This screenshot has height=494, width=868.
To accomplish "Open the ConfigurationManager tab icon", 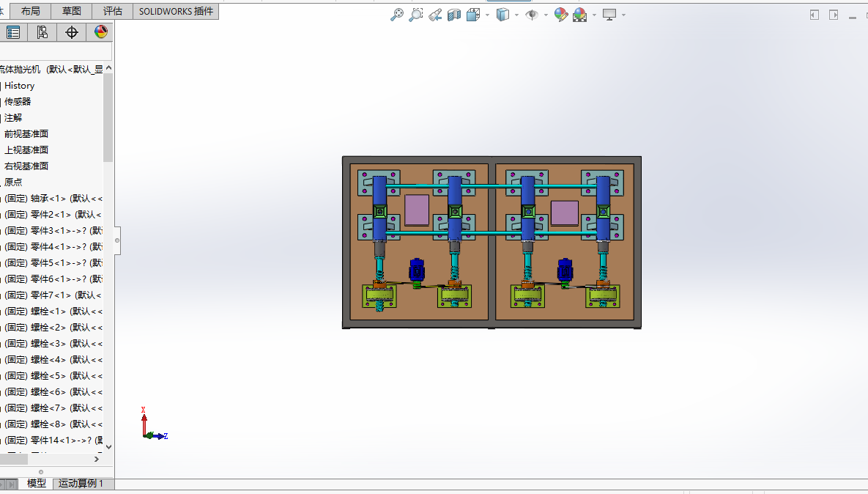I will coord(42,32).
